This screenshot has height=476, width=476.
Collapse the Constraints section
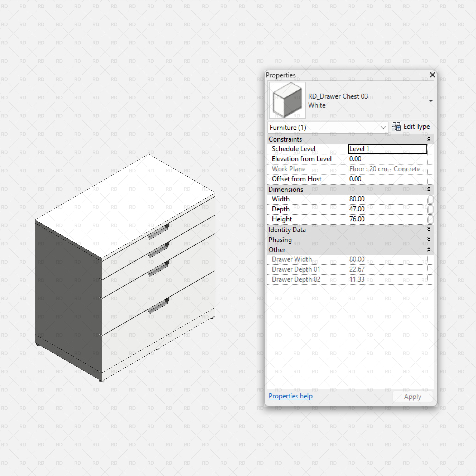(x=429, y=139)
